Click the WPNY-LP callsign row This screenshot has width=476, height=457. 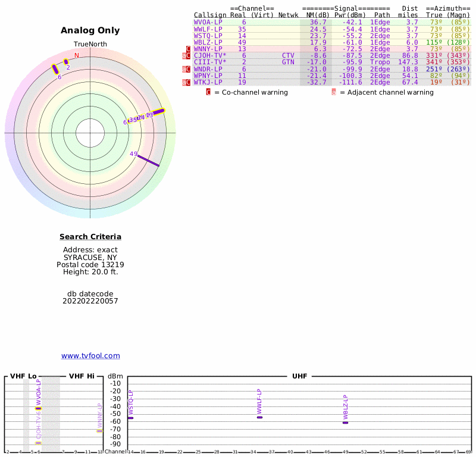[208, 76]
